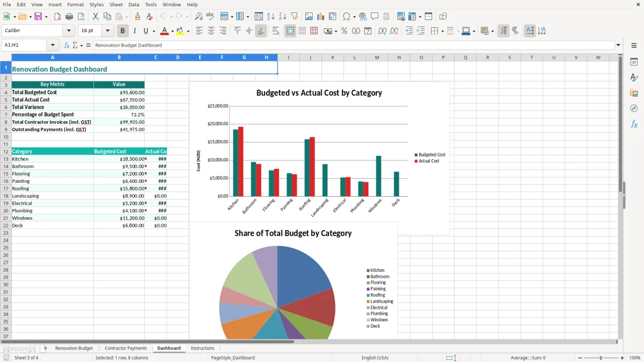The width and height of the screenshot is (644, 362).
Task: Insert a hyperlink
Action: (x=363, y=17)
